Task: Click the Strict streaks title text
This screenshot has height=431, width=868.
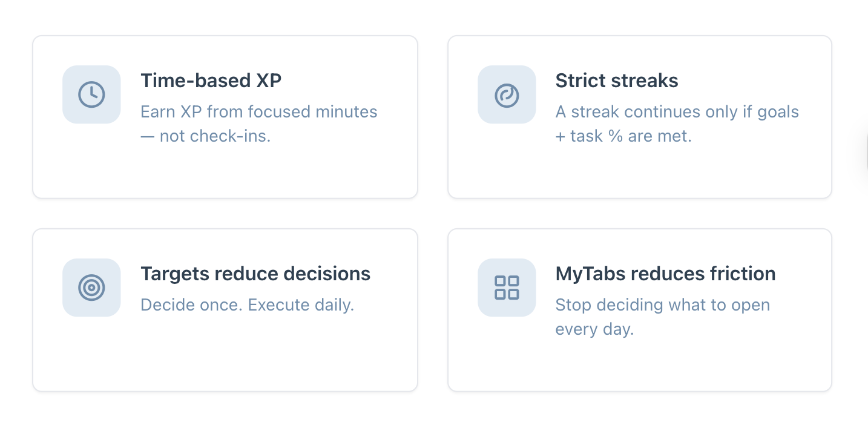Action: 617,81
